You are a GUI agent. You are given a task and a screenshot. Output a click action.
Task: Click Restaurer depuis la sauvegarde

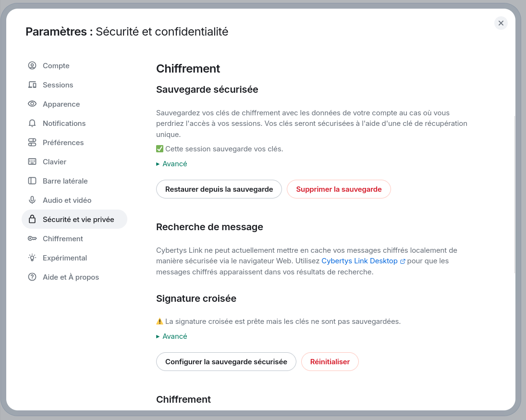[x=219, y=189]
